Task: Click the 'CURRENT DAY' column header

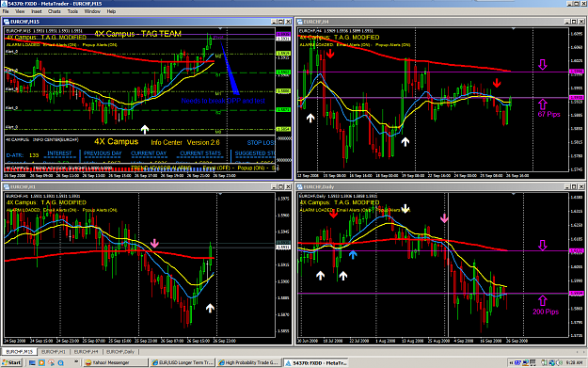Action: point(149,153)
